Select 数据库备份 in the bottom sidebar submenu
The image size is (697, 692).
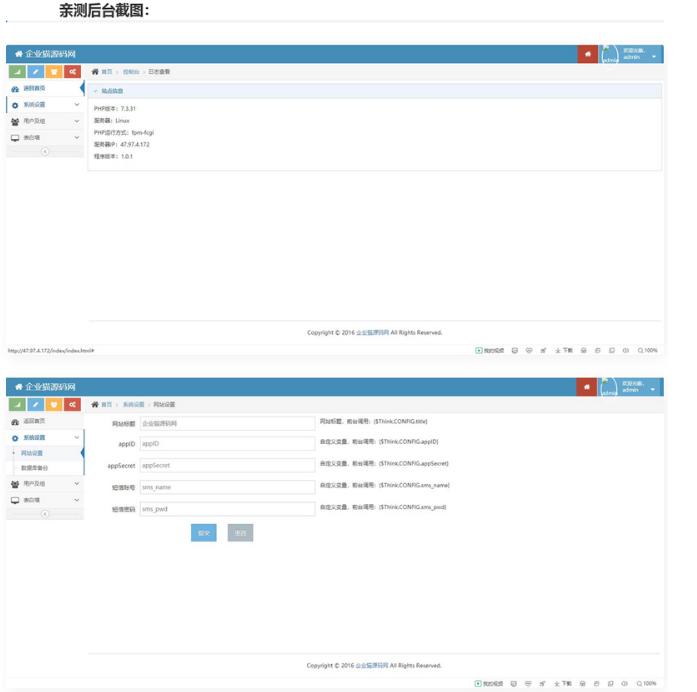[35, 468]
